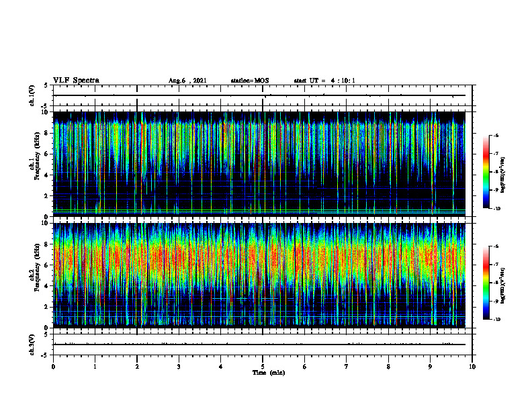
Task: Click the "-5" tick on ch.3(V) axis
Action: click(x=45, y=355)
